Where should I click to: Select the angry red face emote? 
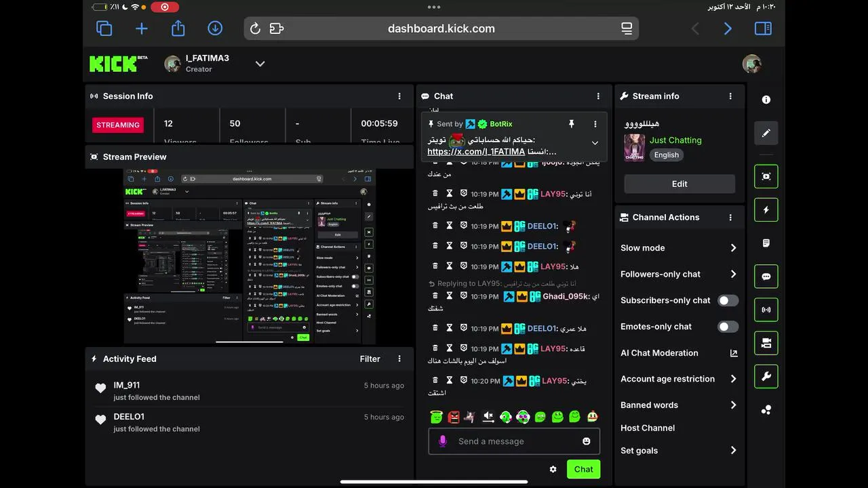[x=454, y=417]
